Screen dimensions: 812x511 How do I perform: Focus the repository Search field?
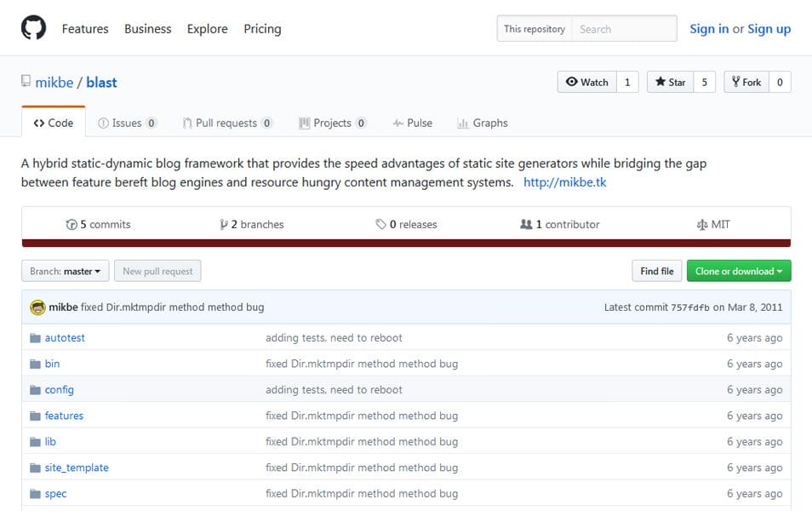tap(624, 29)
